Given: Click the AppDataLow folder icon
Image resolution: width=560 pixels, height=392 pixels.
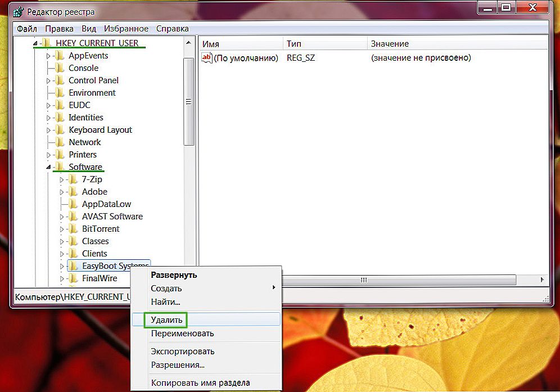Looking at the screenshot, I should click(x=73, y=204).
